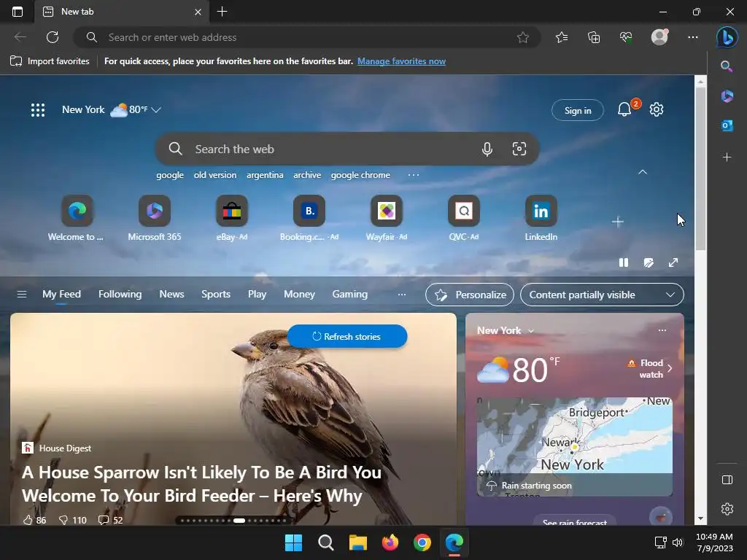This screenshot has height=560, width=747.
Task: Switch to the News tab
Action: [171, 295]
